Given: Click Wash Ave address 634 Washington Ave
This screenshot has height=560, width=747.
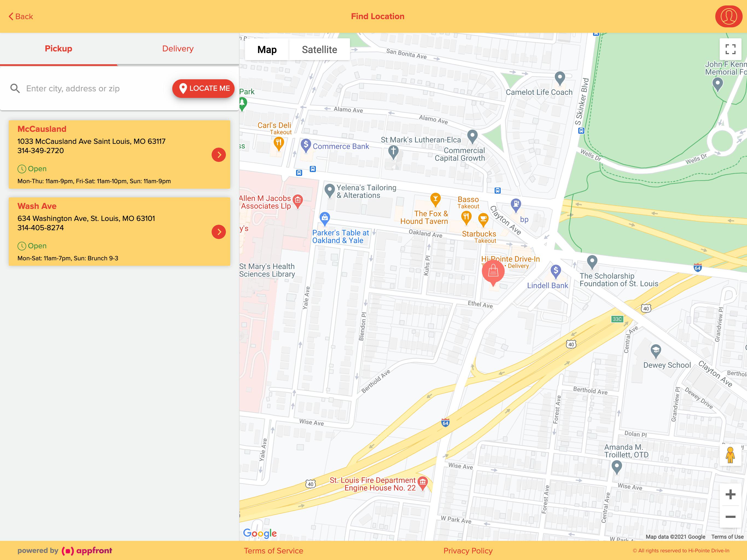Looking at the screenshot, I should [86, 218].
